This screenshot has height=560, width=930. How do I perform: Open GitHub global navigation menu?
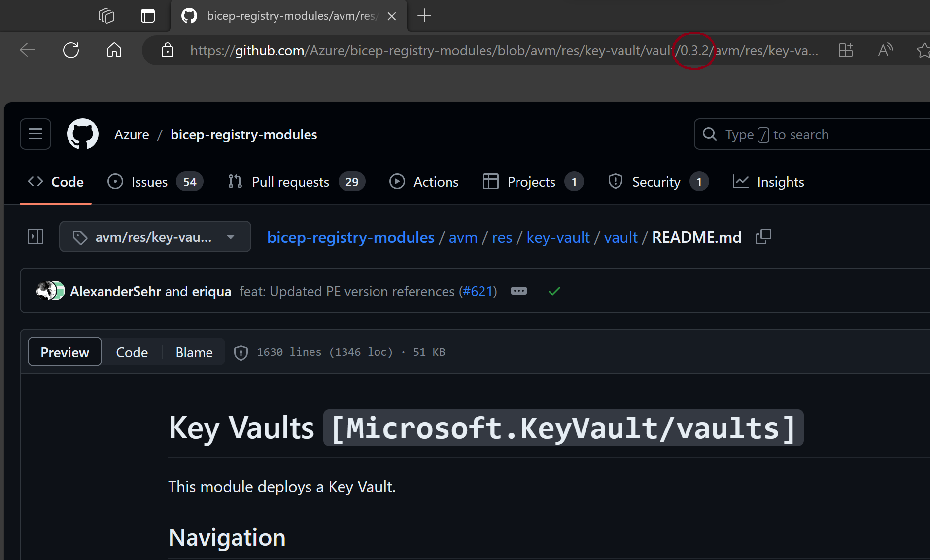coord(35,134)
